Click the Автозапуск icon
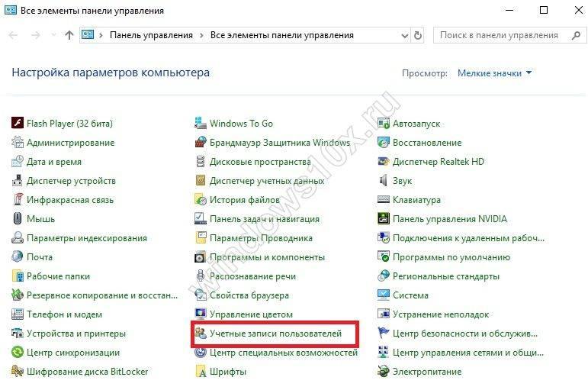This screenshot has width=588, height=390. tap(384, 123)
